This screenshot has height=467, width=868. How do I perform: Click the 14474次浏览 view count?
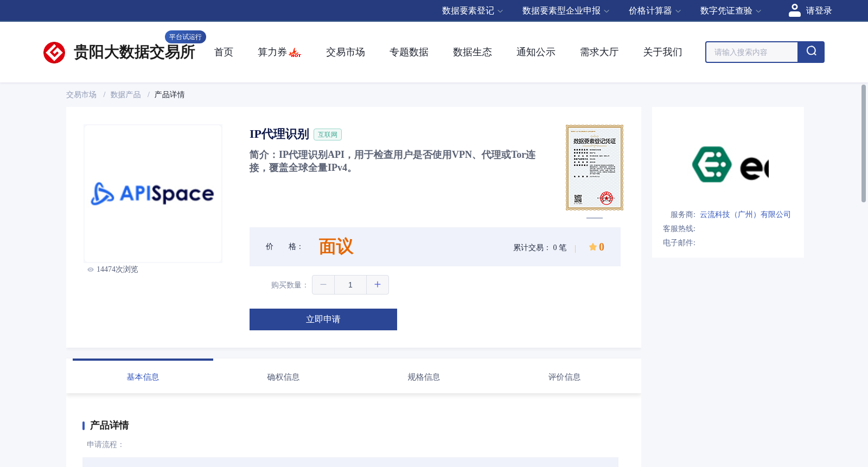[x=117, y=270]
